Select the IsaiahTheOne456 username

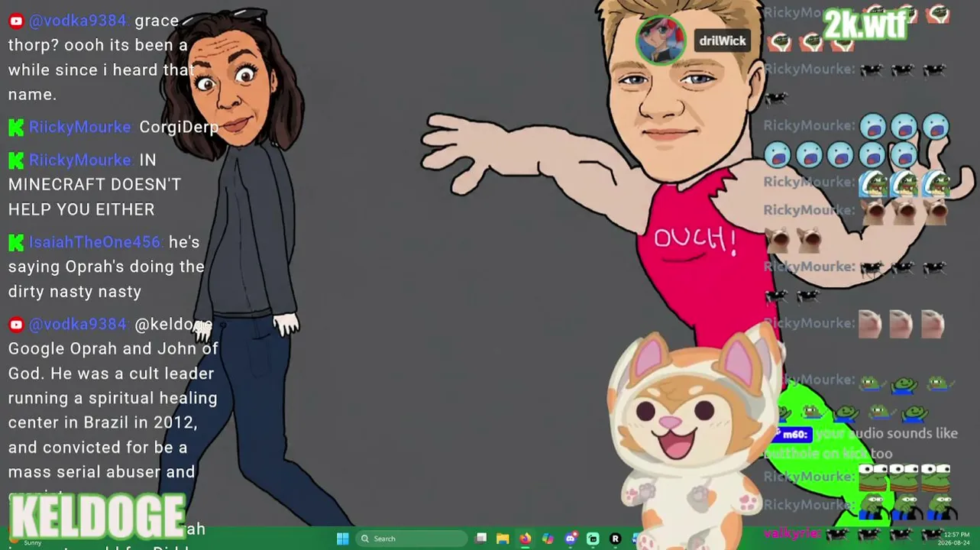95,243
